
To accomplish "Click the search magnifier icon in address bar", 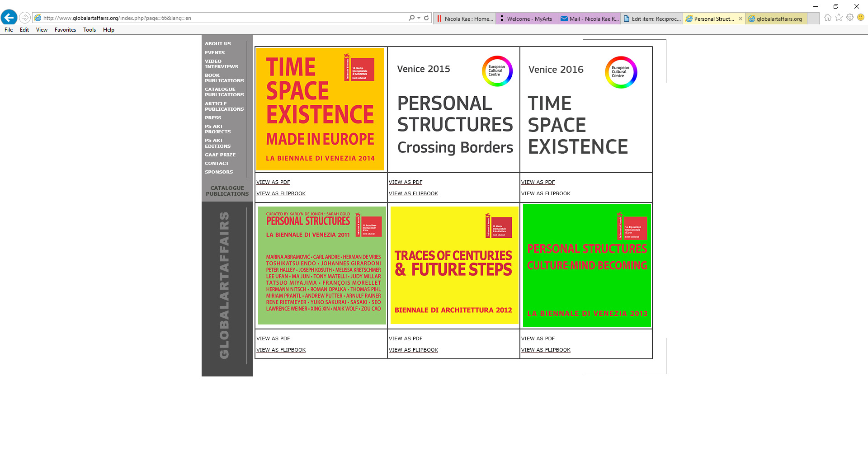I will coord(411,18).
